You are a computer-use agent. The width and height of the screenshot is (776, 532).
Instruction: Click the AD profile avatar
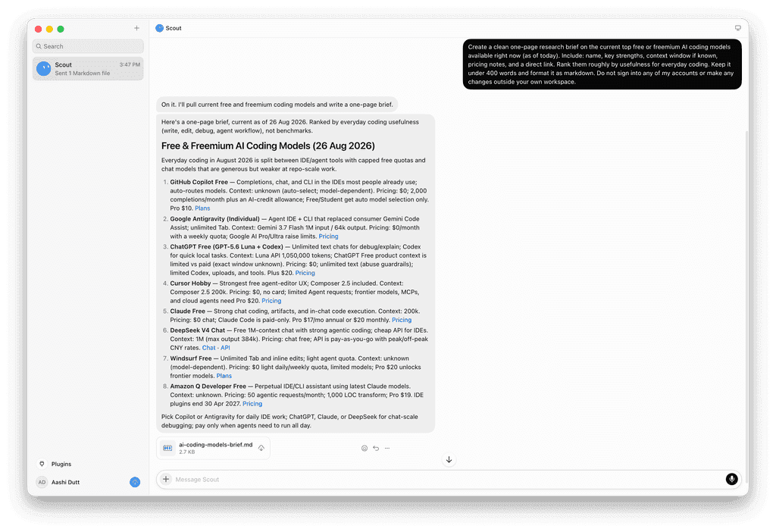[x=42, y=482]
